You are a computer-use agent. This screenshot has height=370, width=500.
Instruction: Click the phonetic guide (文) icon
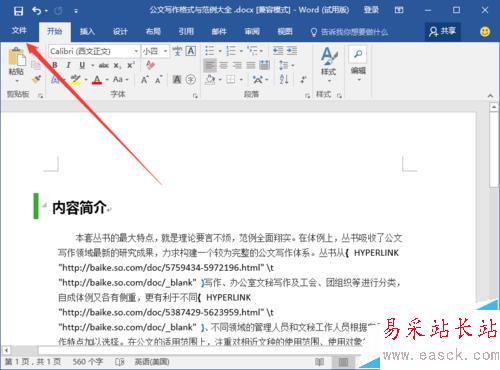pyautogui.click(x=177, y=51)
